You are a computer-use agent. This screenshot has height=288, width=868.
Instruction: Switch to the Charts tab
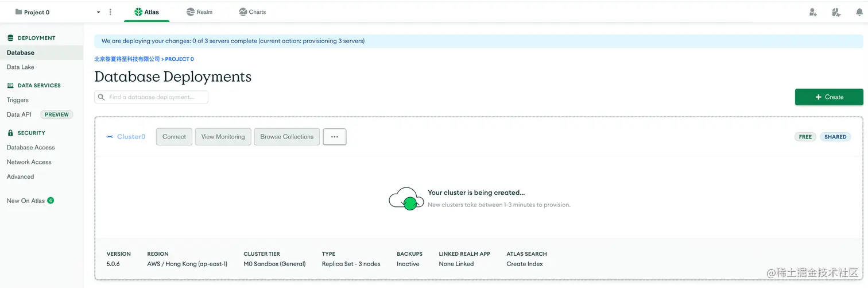pyautogui.click(x=252, y=11)
